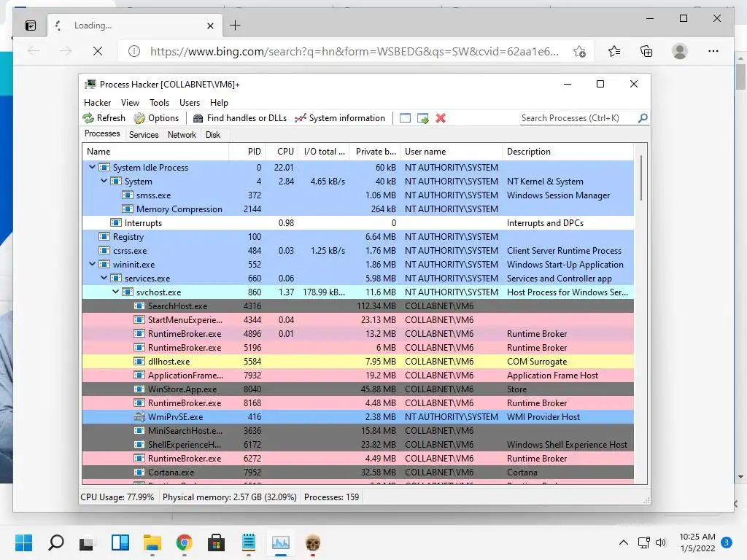Open Edge Favorites list
The height and width of the screenshot is (560, 747).
(614, 51)
